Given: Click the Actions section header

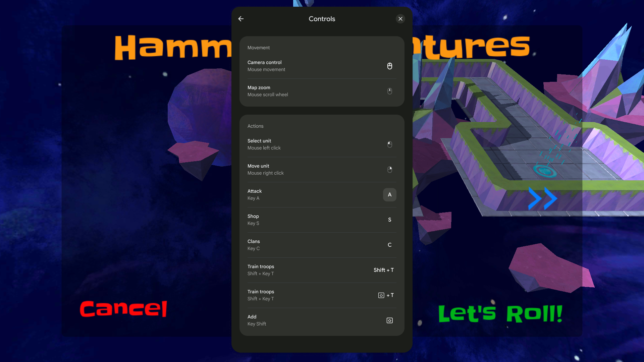Looking at the screenshot, I should 256,126.
